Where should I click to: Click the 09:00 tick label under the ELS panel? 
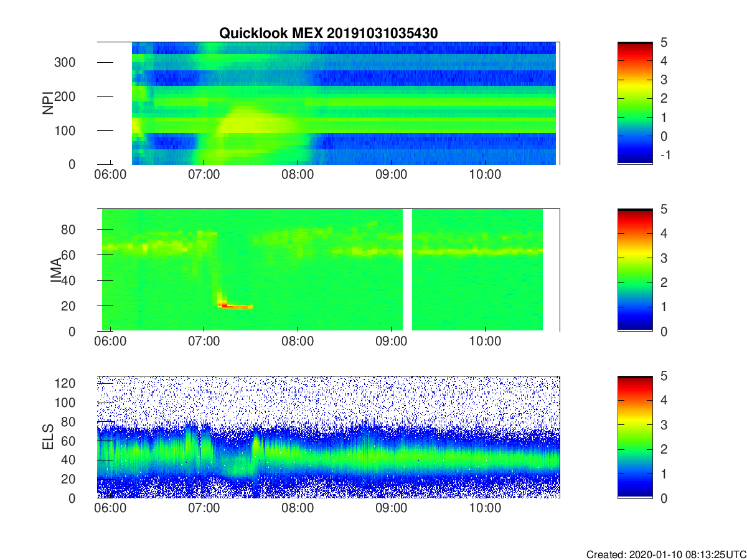391,508
